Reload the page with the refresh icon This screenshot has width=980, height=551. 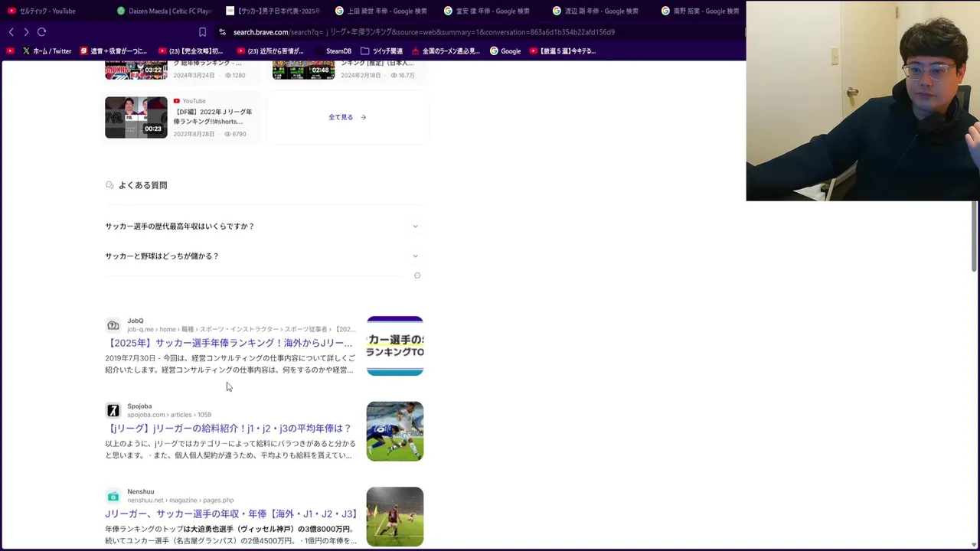tap(42, 32)
